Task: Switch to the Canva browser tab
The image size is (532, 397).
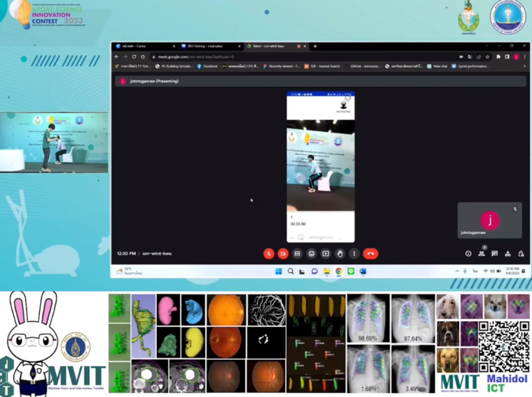Action: click(x=144, y=46)
